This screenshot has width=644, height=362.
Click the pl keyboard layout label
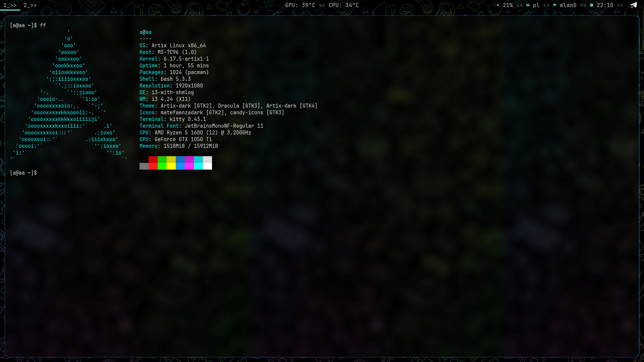tap(536, 5)
